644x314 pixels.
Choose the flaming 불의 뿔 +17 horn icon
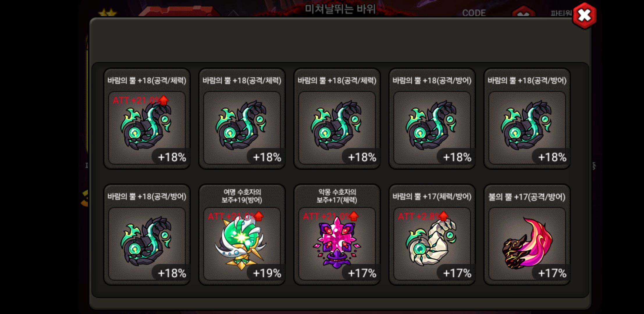click(527, 235)
